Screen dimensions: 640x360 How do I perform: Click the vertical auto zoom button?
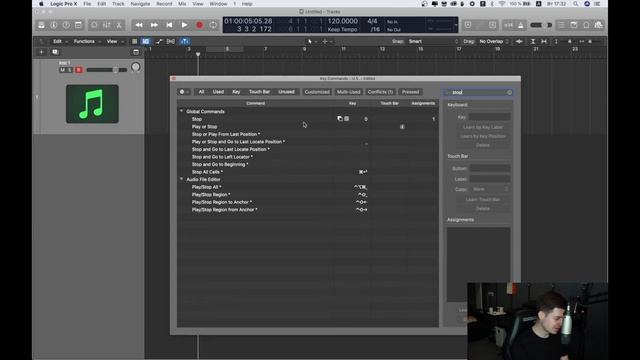tap(533, 42)
